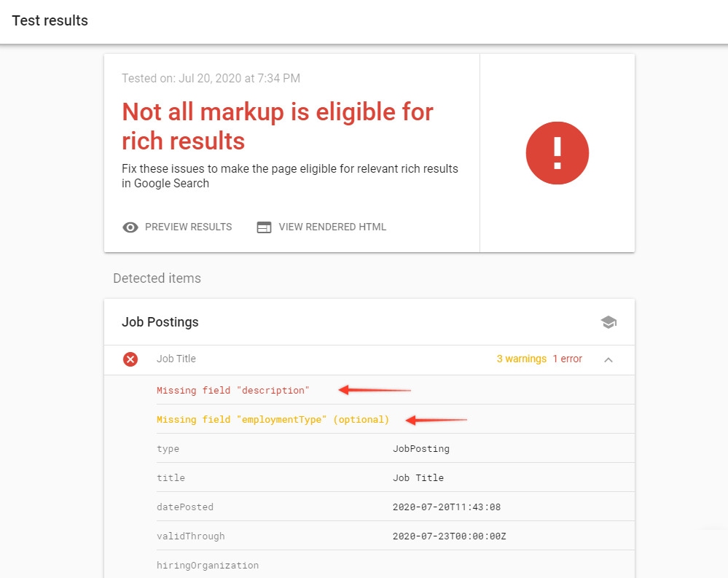Click the rendered HTML window icon
Viewport: 728px width, 578px height.
[x=264, y=227]
